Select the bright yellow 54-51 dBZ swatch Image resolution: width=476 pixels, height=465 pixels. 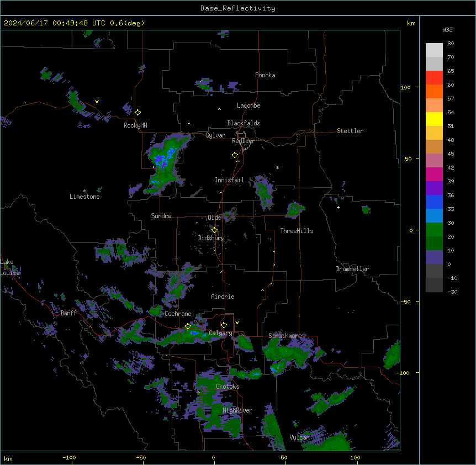(x=434, y=119)
